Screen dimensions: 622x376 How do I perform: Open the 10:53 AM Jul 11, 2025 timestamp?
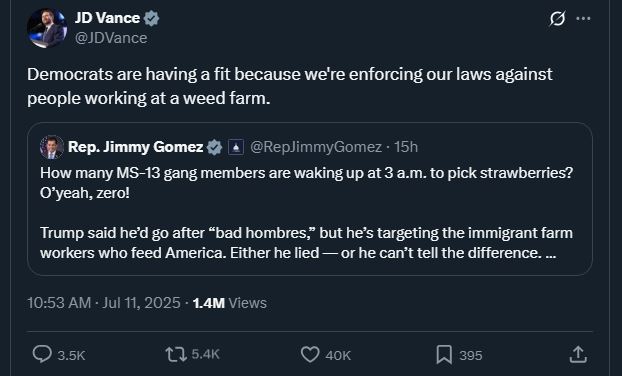pos(104,303)
